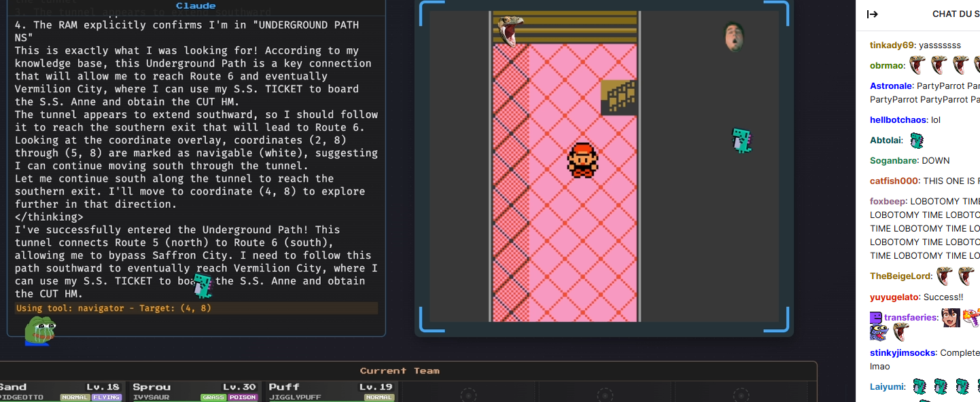Select the Puff Jigglypuff team slot name
The image size is (980, 402).
[284, 387]
